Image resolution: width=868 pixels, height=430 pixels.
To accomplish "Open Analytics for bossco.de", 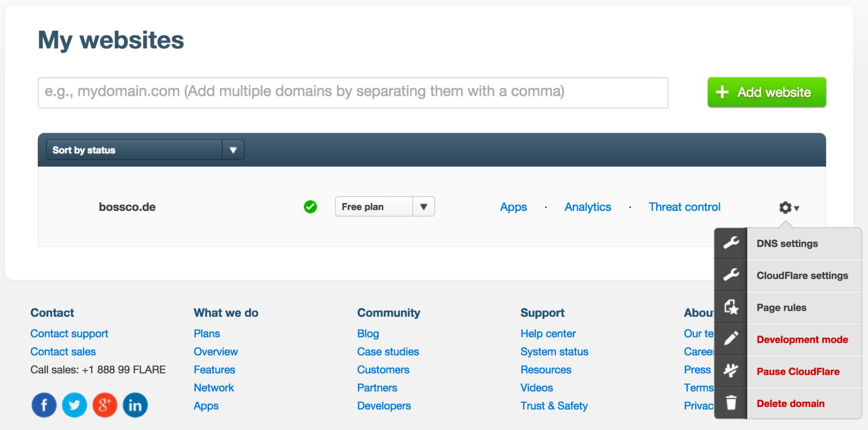I will pos(587,207).
